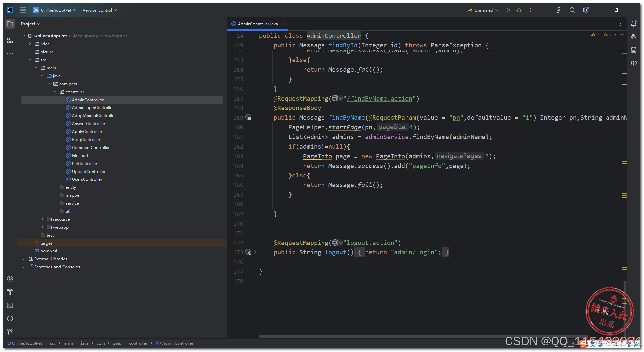Open the Services tool window
The height and width of the screenshot is (352, 644).
tap(10, 279)
